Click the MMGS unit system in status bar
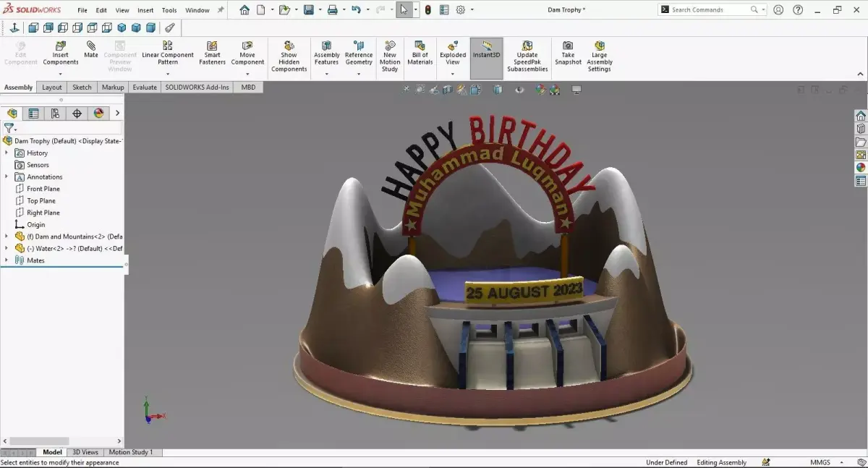The image size is (868, 468). coord(820,462)
